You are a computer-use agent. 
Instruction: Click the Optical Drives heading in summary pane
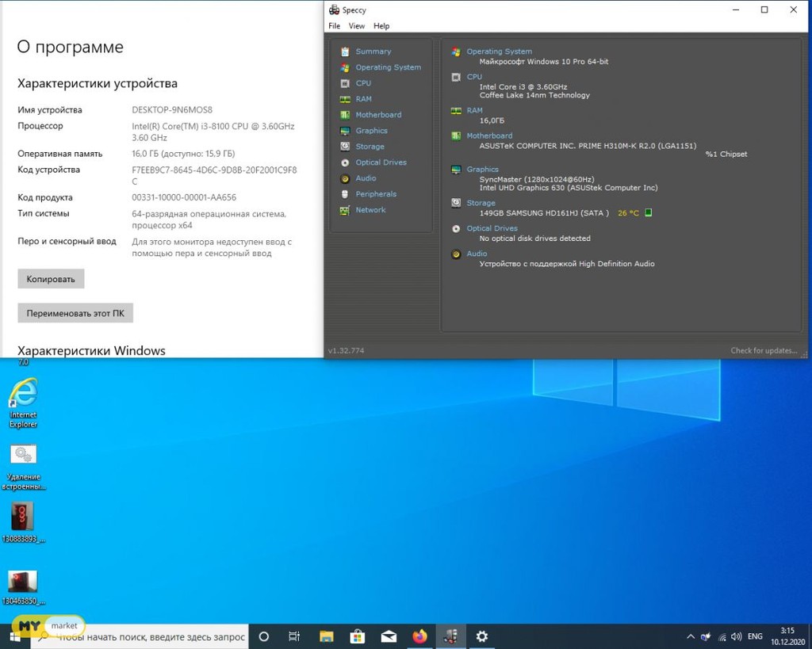[492, 228]
